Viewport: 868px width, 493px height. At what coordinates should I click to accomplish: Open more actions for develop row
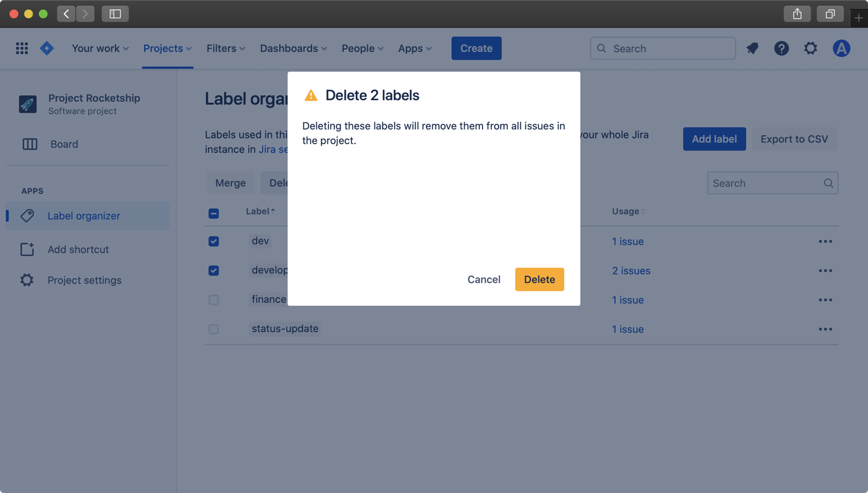point(825,271)
